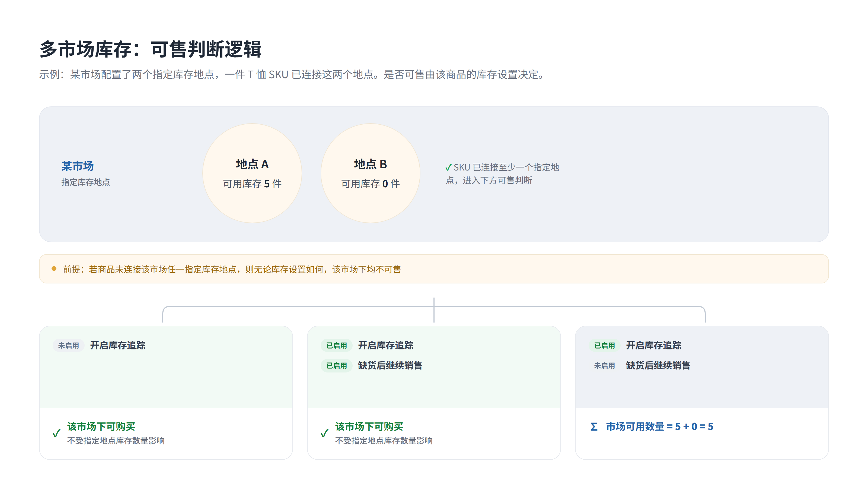
Task: Click the 未启用 badge beside 开启库存追踪
Action: click(68, 345)
